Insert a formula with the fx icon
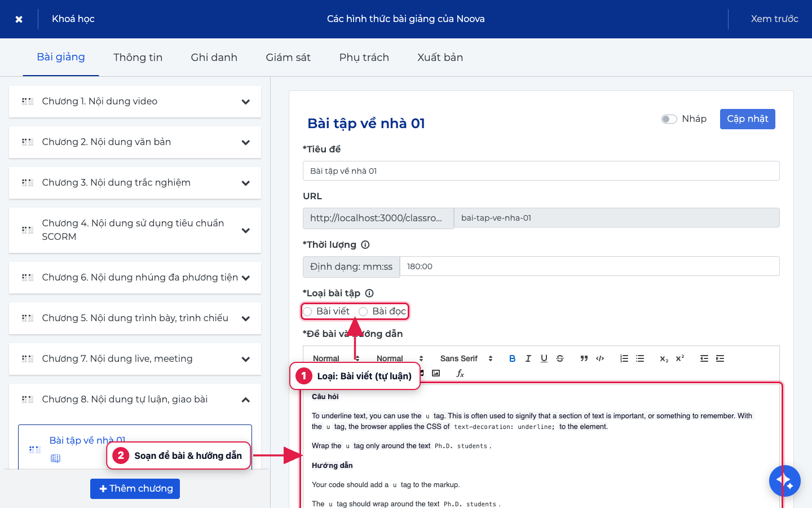 [460, 373]
